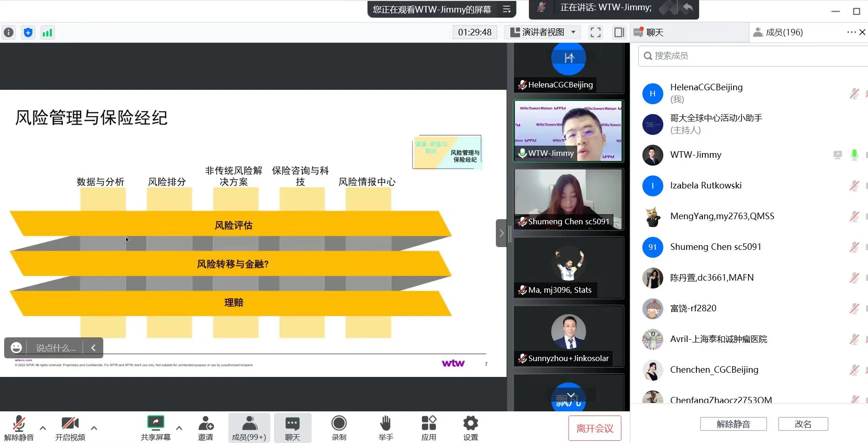The width and height of the screenshot is (868, 443).
Task: Toggle 成员(99+) members panel button
Action: pyautogui.click(x=249, y=428)
